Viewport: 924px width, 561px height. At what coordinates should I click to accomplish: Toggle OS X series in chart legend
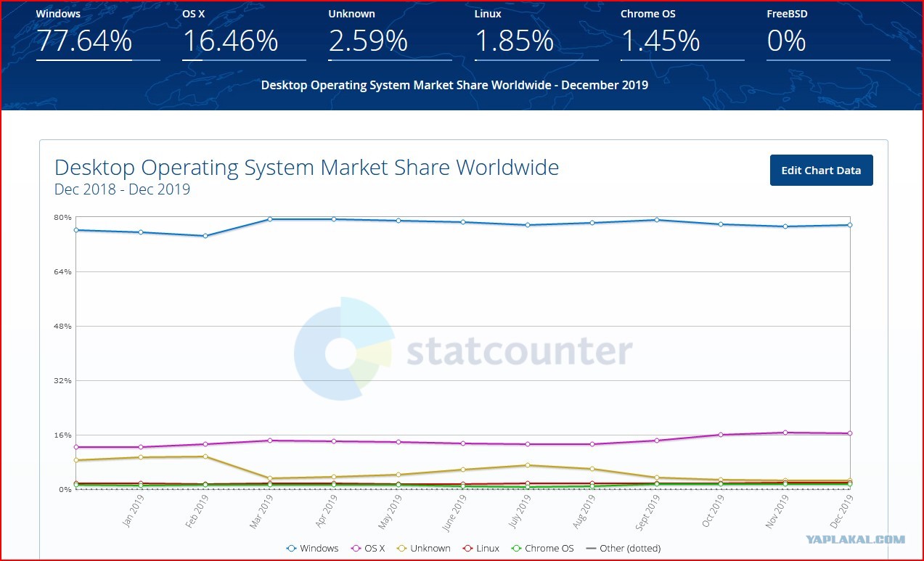click(368, 549)
